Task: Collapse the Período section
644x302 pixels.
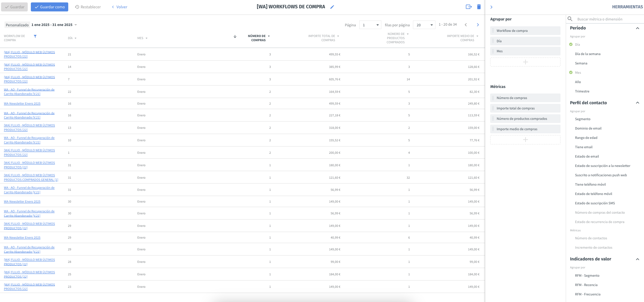Action: (637, 28)
